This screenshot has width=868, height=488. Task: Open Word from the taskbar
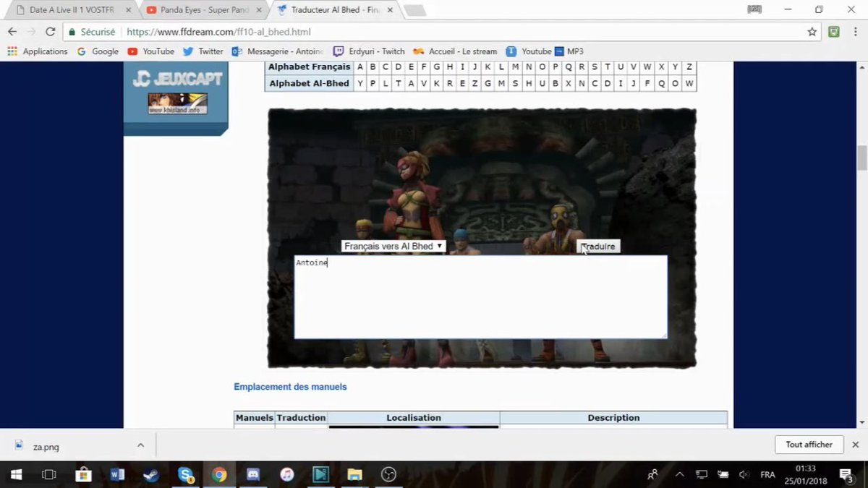117,474
